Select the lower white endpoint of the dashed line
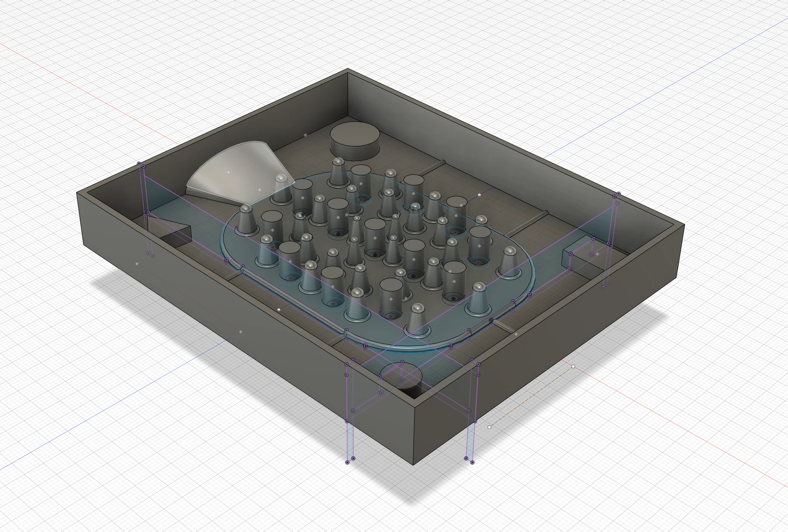This screenshot has width=788, height=532. [x=489, y=427]
